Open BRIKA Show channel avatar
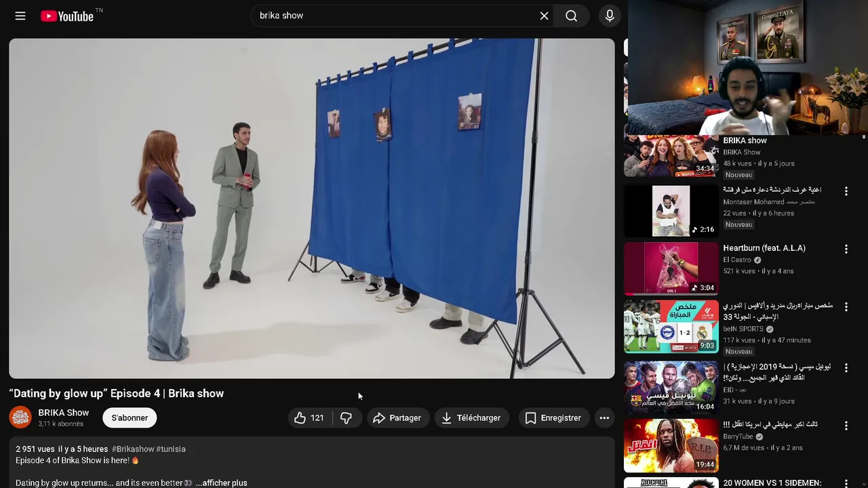The height and width of the screenshot is (488, 868). point(20,418)
